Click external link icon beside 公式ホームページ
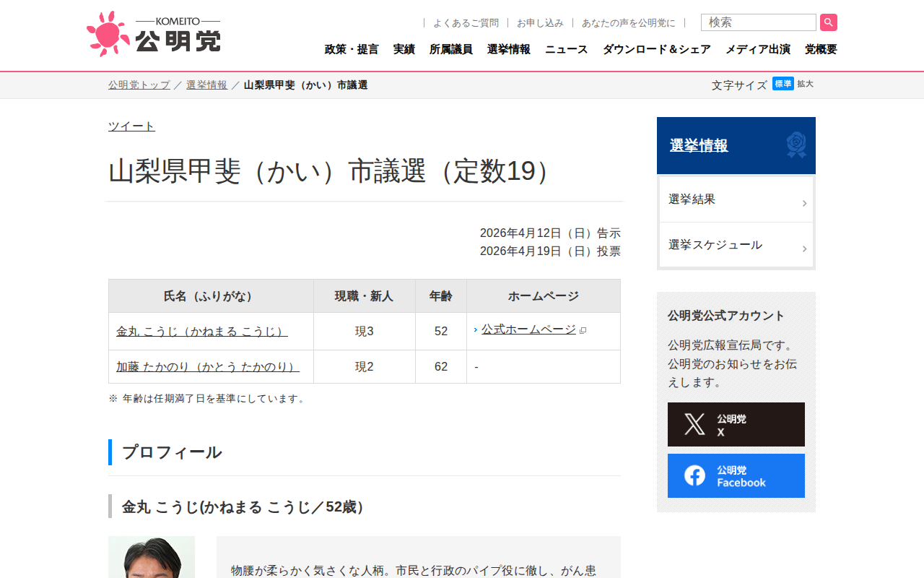This screenshot has height=578, width=924. 583,330
